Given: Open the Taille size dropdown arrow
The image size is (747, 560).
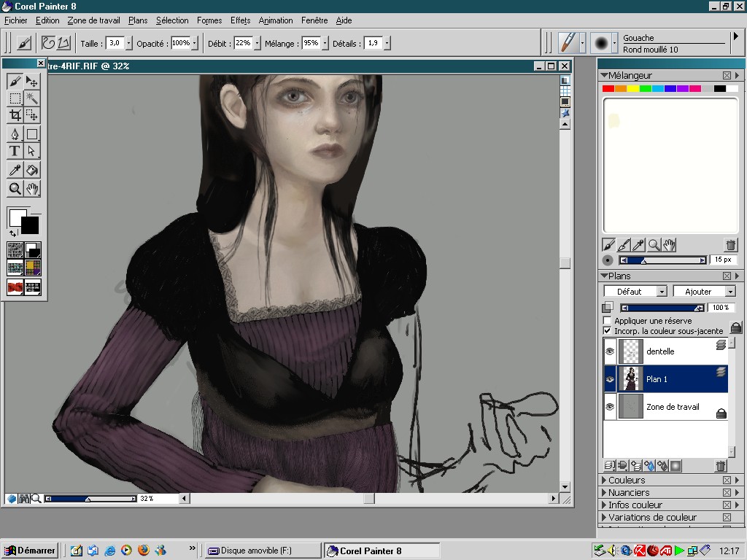Looking at the screenshot, I should (x=129, y=44).
